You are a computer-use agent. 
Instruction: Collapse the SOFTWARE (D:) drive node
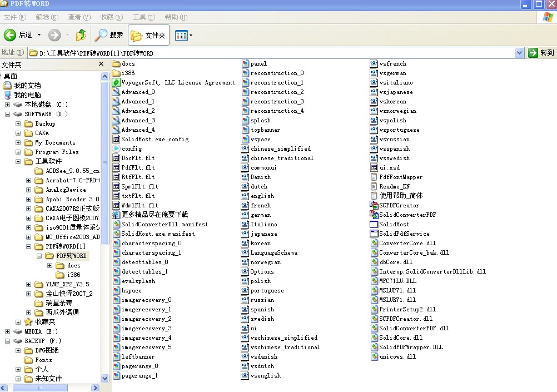7,114
